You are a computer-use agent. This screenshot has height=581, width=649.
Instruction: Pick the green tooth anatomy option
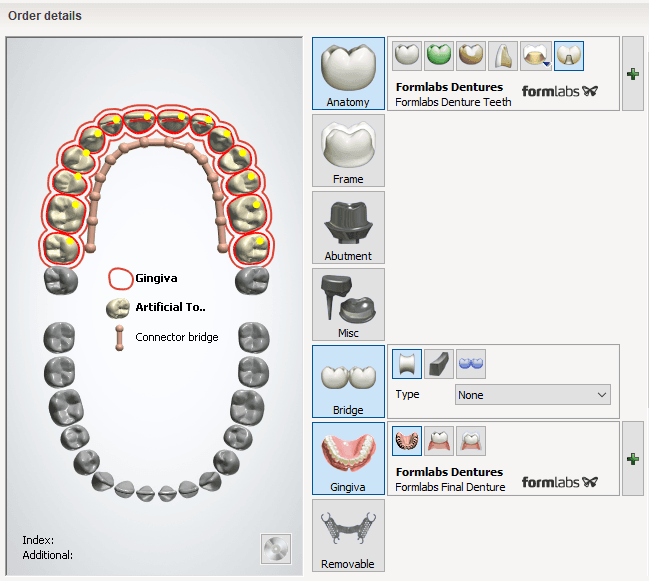pos(438,55)
